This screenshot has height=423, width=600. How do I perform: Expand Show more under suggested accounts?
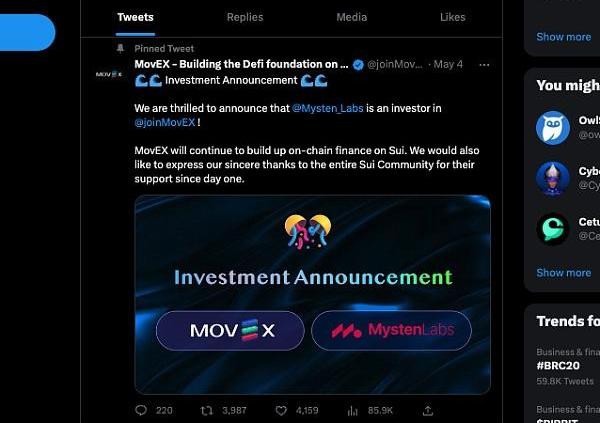coord(564,273)
